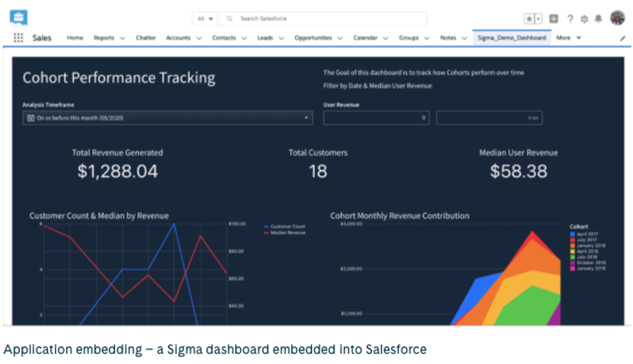Expand the Opportunities tab chevron
Screen dimensions: 633x364
pyautogui.click(x=340, y=38)
